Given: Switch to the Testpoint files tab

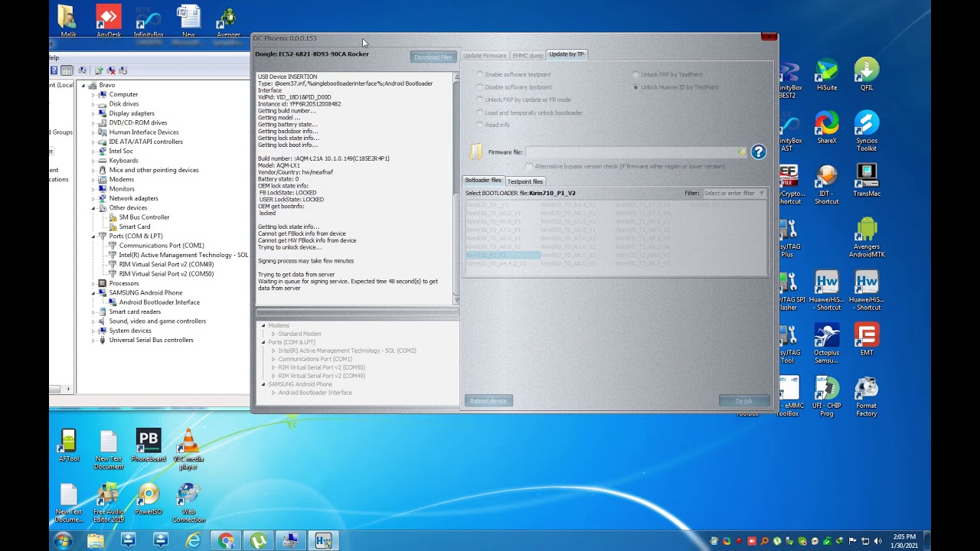Looking at the screenshot, I should (x=525, y=181).
